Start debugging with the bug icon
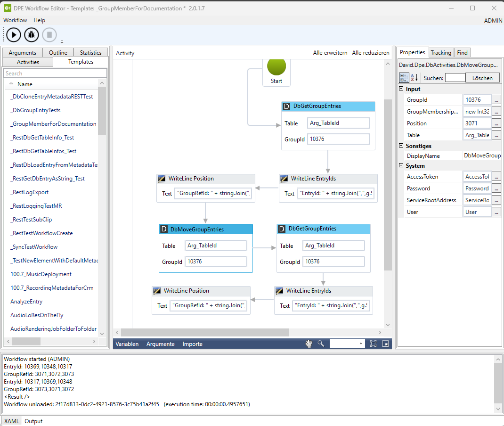The height and width of the screenshot is (426, 504). coord(32,35)
